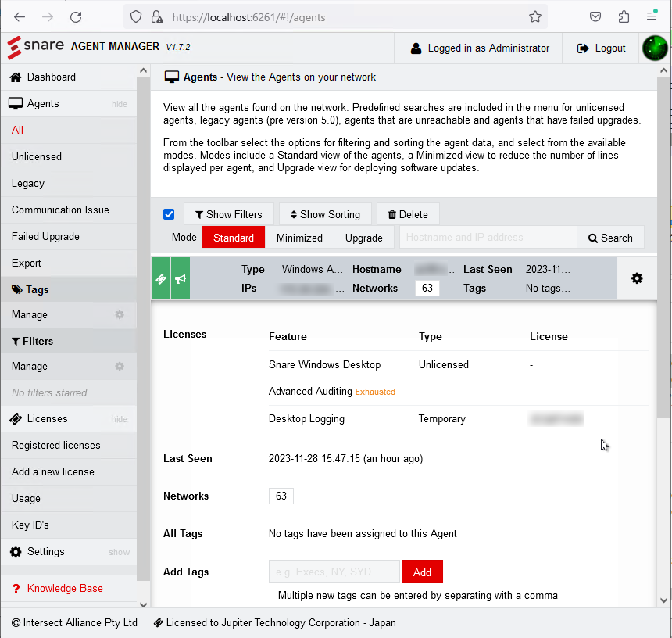This screenshot has width=672, height=638.
Task: Focus the Hostname and IP address search field
Action: 488,238
